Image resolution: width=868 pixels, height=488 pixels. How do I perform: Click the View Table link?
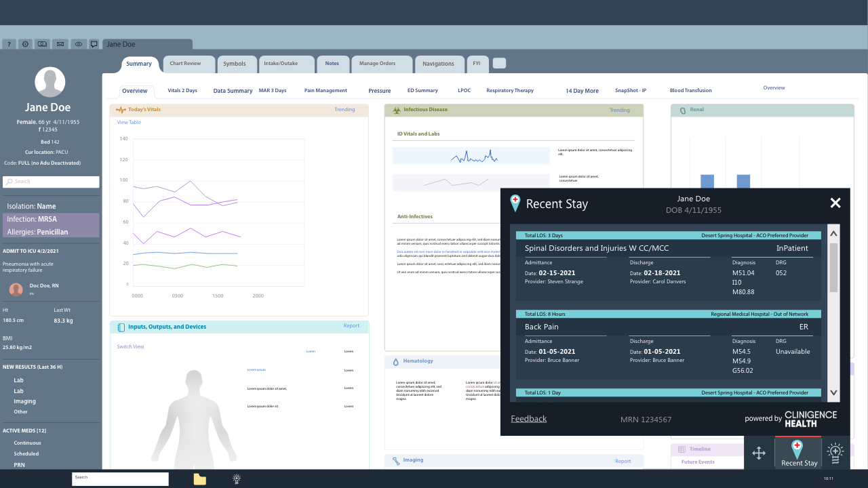[x=129, y=123]
